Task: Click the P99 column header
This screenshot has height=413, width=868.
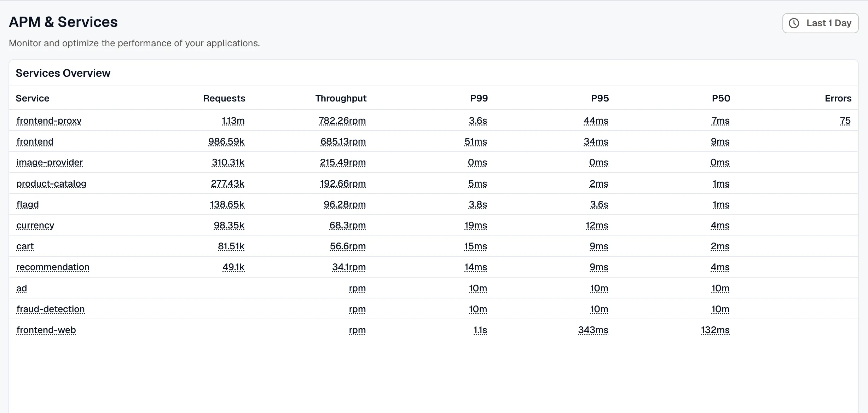Action: click(x=479, y=98)
